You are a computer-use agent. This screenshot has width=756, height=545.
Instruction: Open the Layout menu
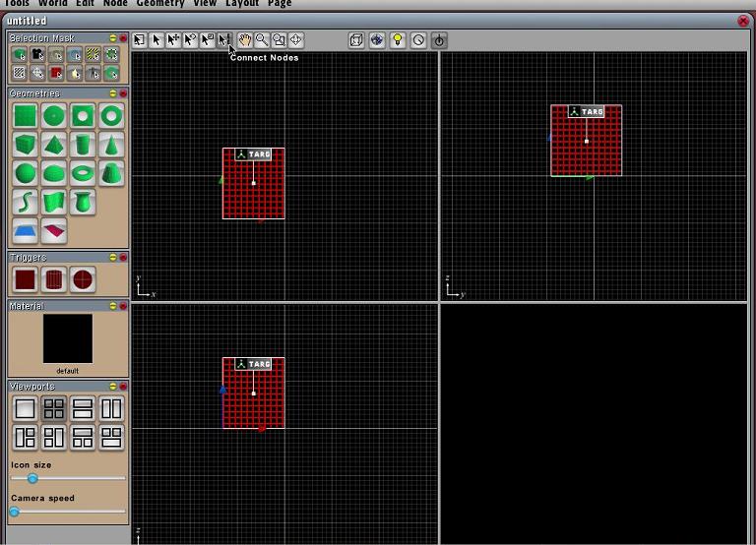pos(241,4)
